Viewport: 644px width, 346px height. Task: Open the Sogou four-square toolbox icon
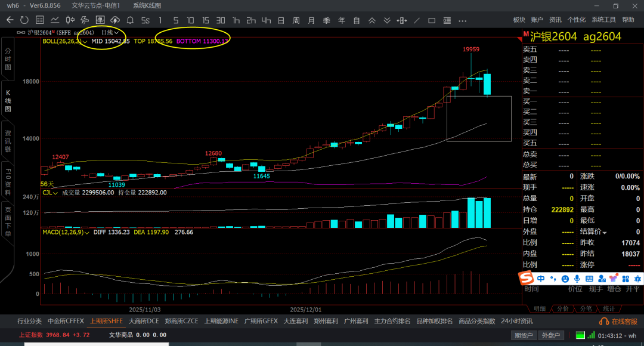click(x=626, y=279)
